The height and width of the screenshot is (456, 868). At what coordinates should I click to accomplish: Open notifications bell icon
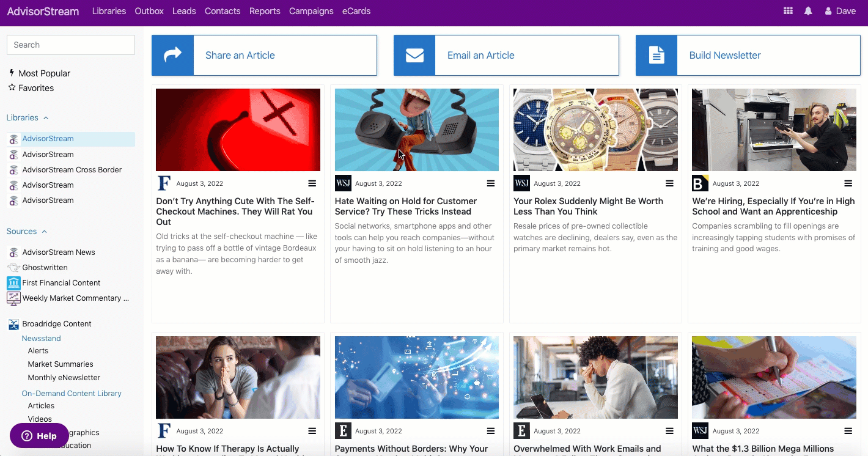808,11
